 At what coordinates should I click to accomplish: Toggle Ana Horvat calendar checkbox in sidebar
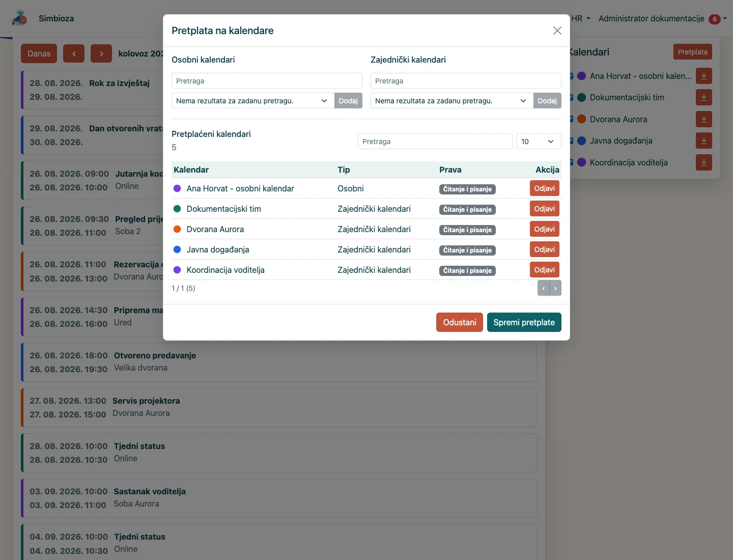coord(571,76)
